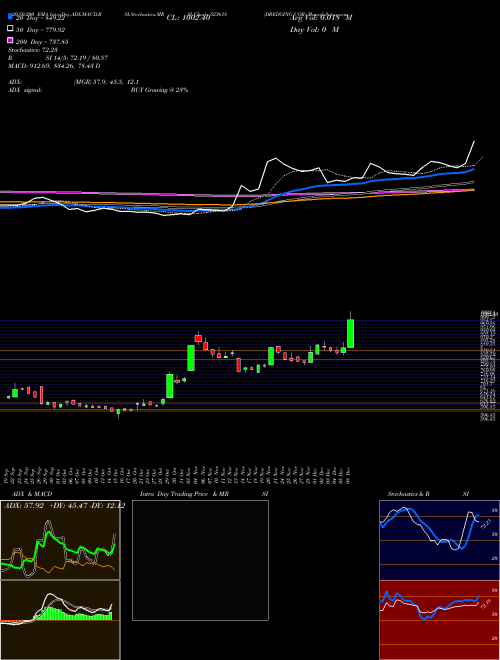Click the magenta 200 Day EMA legend swatch

pos(10,41)
